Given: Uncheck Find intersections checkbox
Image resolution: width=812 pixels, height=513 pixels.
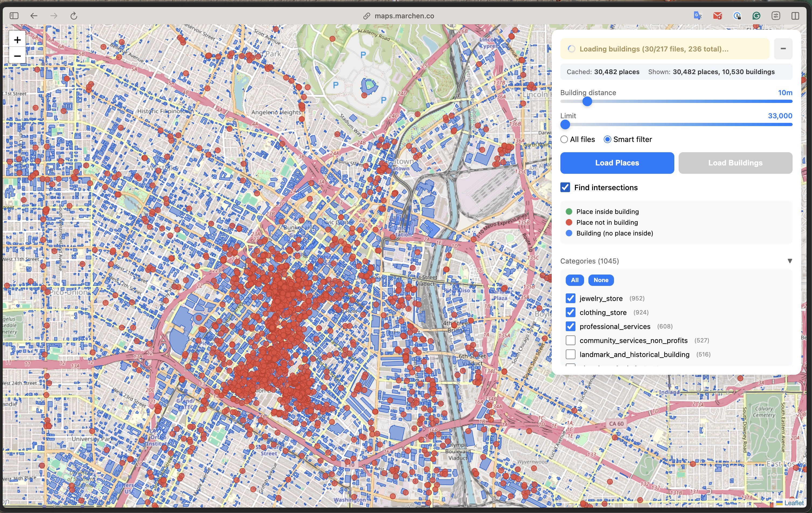Looking at the screenshot, I should [565, 188].
